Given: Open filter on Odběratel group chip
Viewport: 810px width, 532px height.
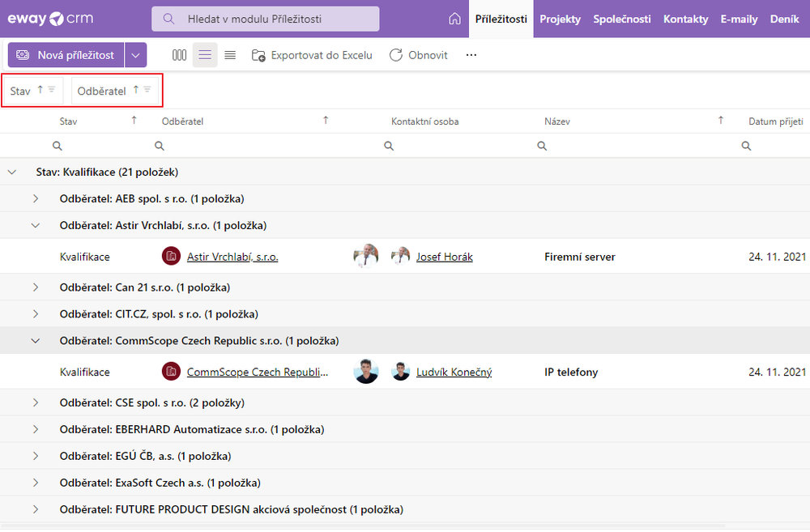Looking at the screenshot, I should tap(147, 89).
